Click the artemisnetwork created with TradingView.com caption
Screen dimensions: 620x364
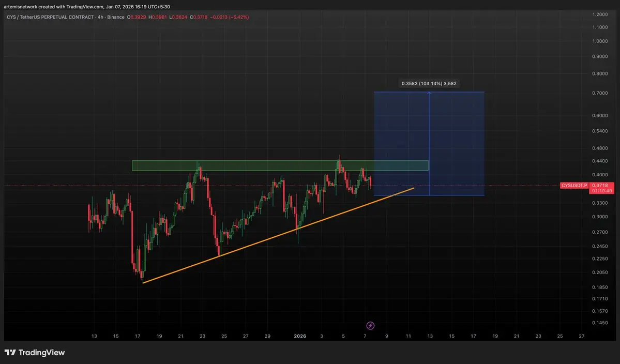pyautogui.click(x=87, y=7)
